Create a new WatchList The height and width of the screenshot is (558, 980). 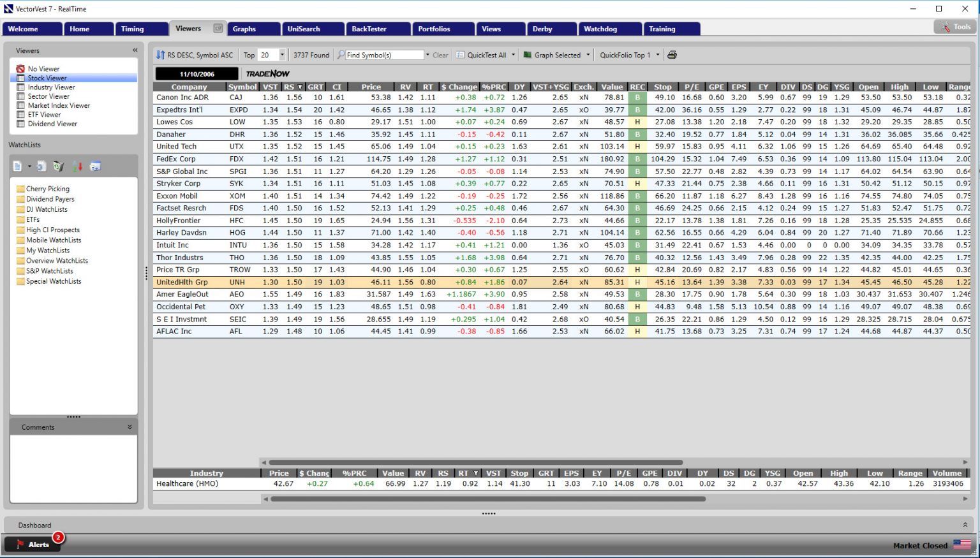[x=18, y=166]
